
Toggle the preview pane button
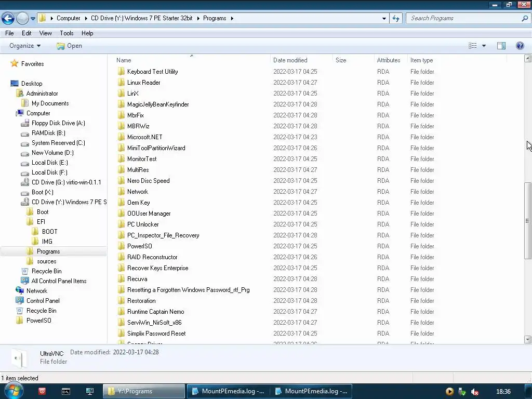[x=501, y=46]
